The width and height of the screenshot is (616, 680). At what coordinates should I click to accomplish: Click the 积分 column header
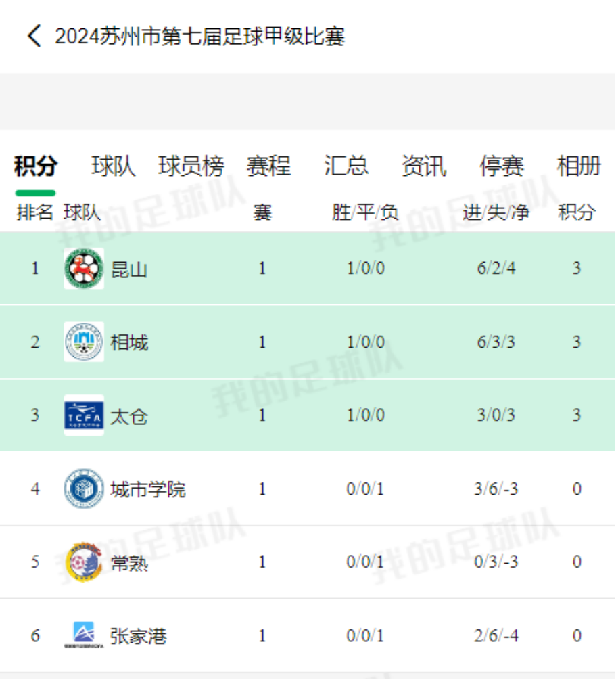click(x=577, y=212)
